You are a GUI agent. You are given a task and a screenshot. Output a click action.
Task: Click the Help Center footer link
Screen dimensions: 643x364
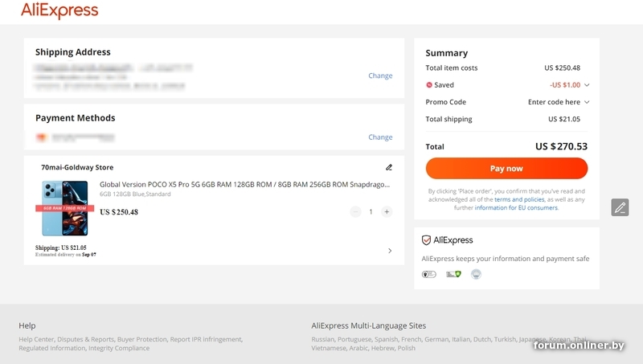pos(36,339)
